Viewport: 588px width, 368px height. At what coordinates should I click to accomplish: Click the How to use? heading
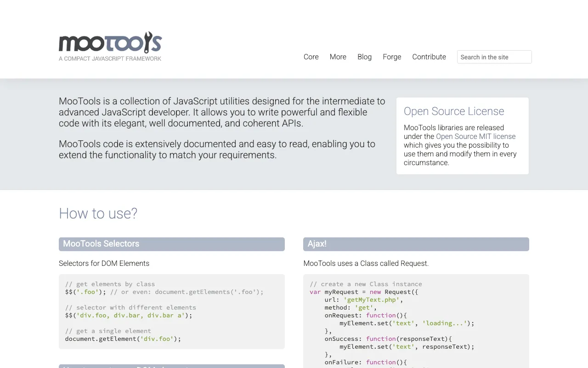coord(98,213)
